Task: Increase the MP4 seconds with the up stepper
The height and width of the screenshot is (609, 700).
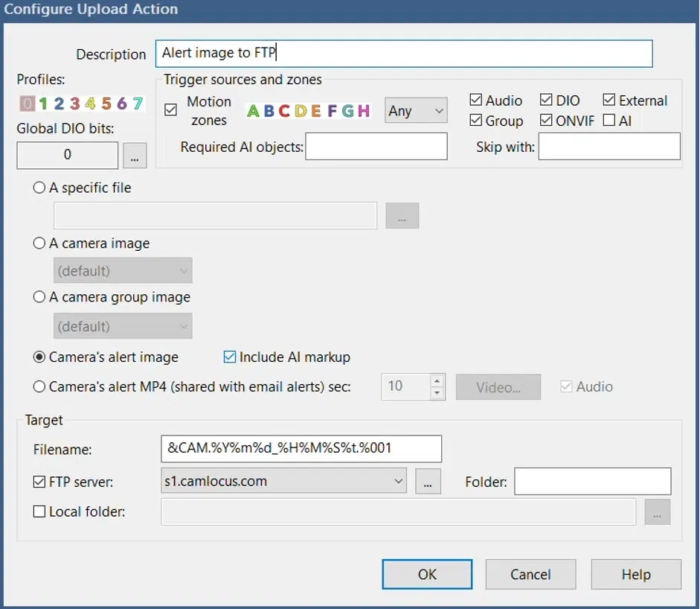Action: click(x=437, y=381)
